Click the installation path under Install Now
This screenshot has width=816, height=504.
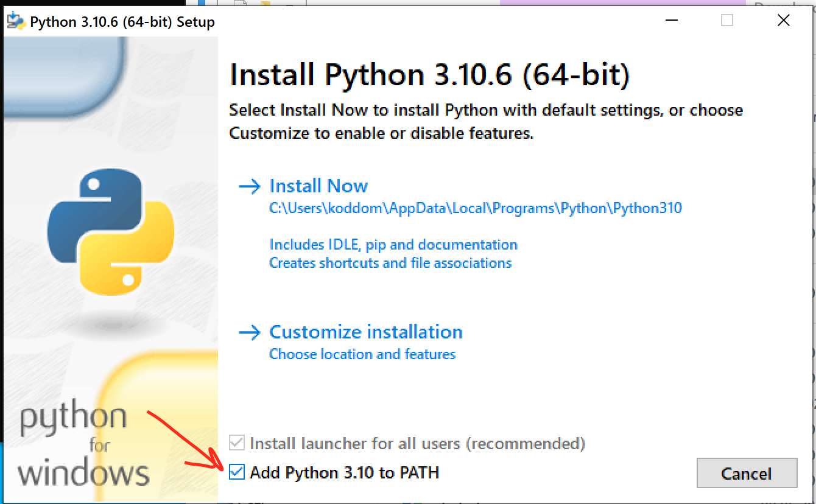[x=476, y=208]
